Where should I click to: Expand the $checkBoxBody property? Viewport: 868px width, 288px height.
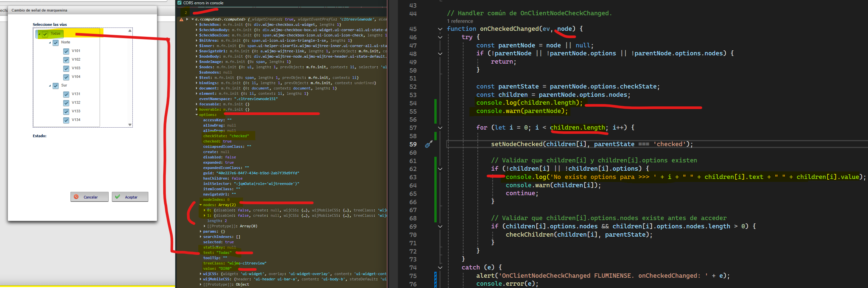pyautogui.click(x=197, y=30)
